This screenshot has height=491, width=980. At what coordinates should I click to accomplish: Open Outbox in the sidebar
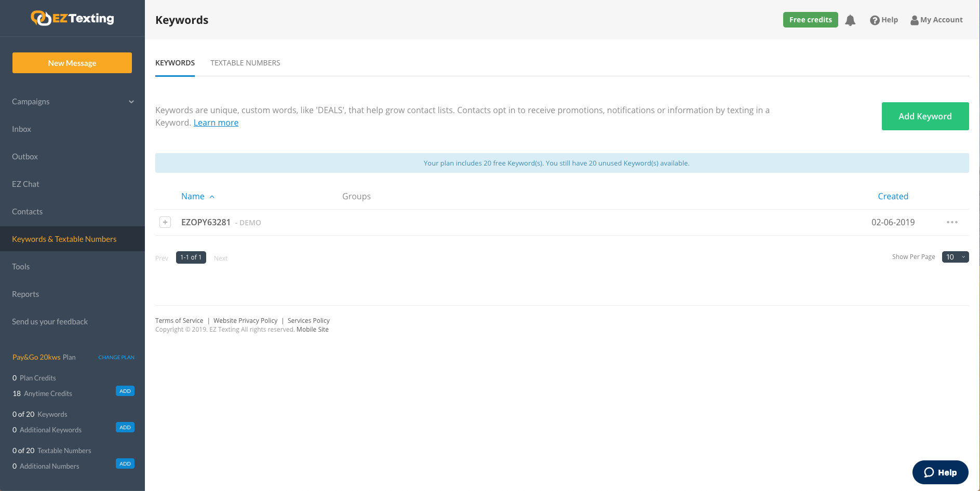(25, 157)
